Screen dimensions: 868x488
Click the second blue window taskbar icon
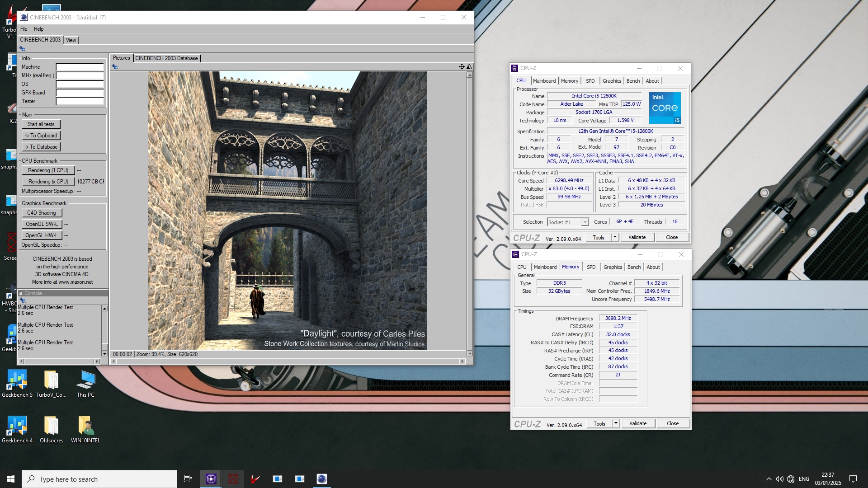pos(300,479)
